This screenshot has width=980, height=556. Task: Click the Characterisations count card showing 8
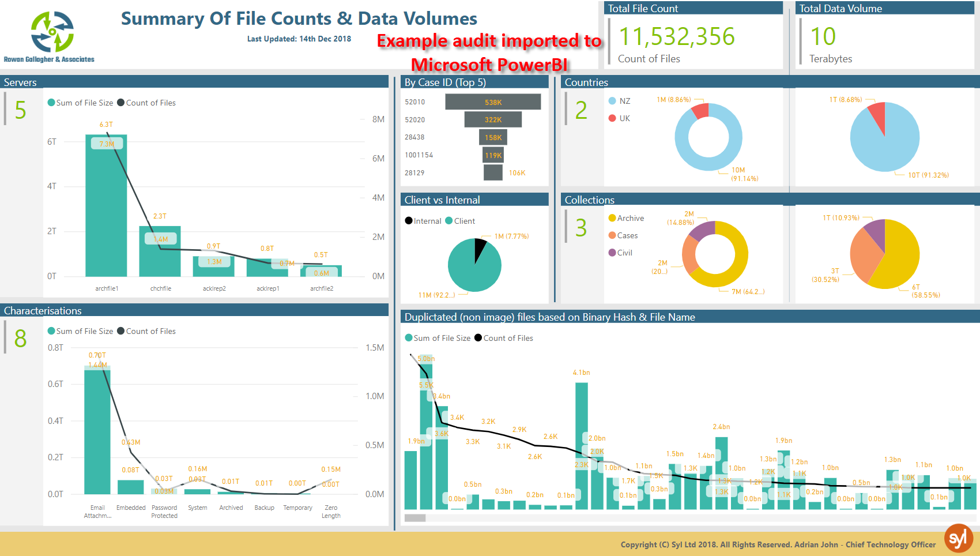(20, 339)
